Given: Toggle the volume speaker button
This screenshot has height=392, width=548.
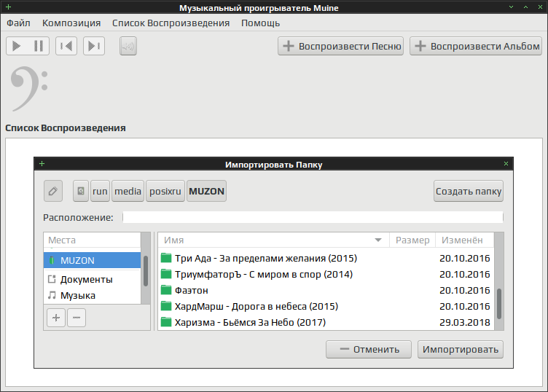Looking at the screenshot, I should pyautogui.click(x=128, y=46).
